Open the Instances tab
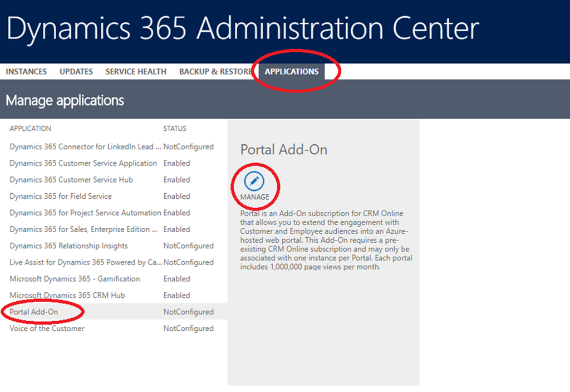The width and height of the screenshot is (570, 392). 26,71
